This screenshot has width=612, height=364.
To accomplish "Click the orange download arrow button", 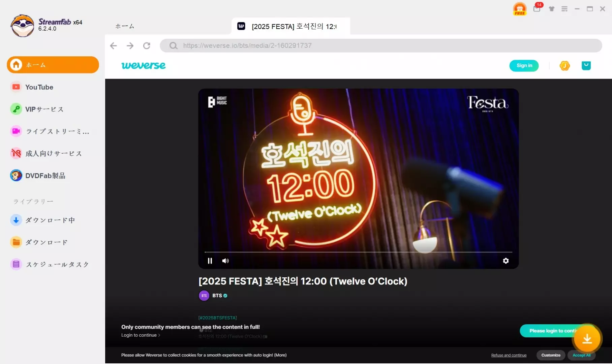I will tap(587, 339).
